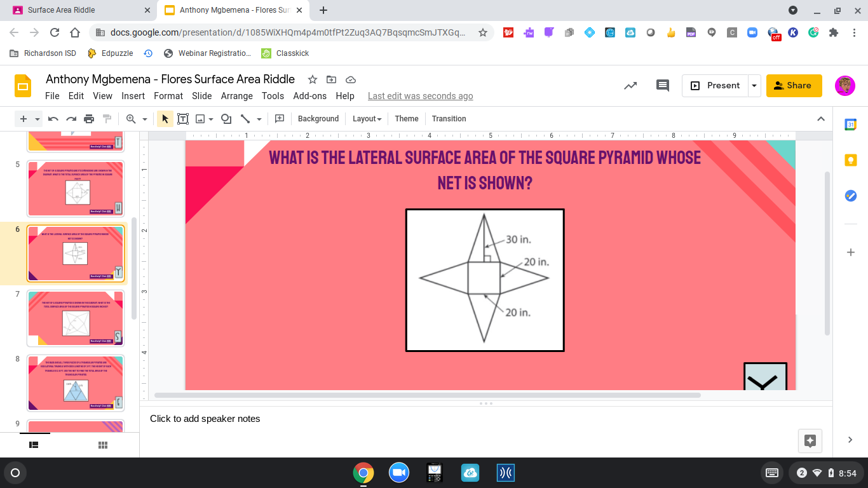Click the Undo arrow in toolbar
Viewport: 868px width, 488px height.
tap(53, 119)
